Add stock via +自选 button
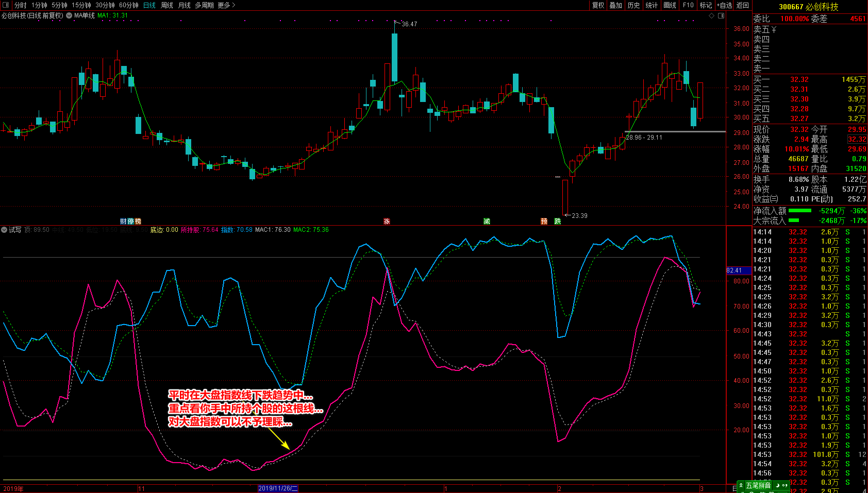Image resolution: width=868 pixels, height=493 pixels. point(724,5)
